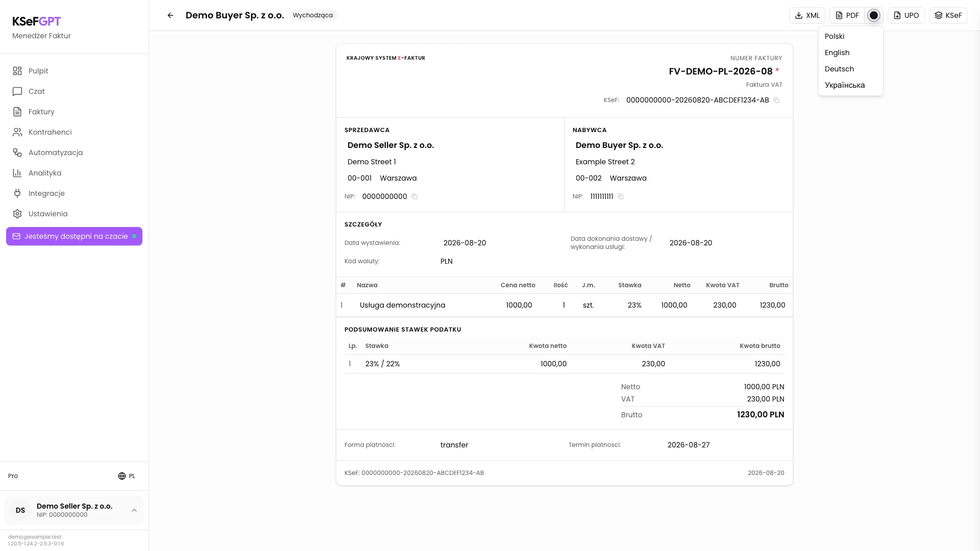Copy the KSeF number in the invoice header
The image size is (980, 551).
pyautogui.click(x=776, y=100)
